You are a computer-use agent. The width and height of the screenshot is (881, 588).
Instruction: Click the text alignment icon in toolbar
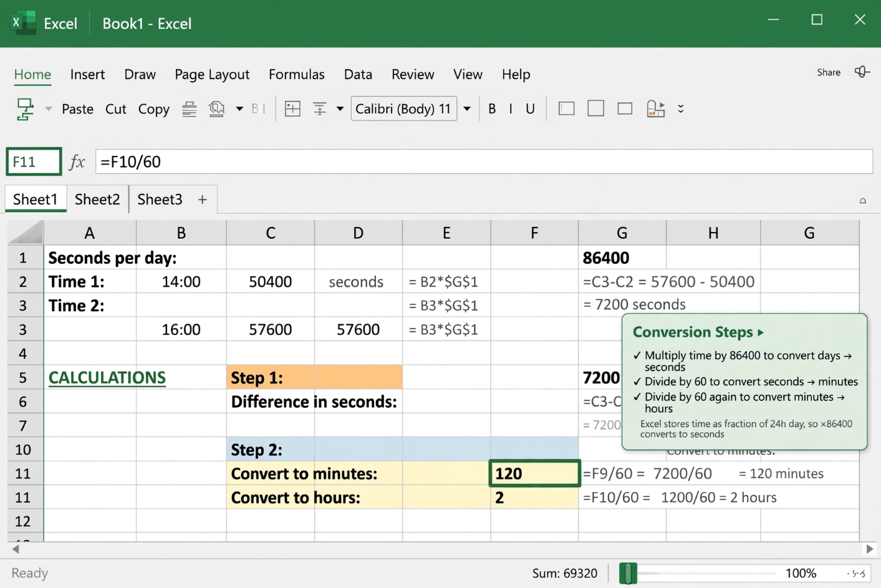click(320, 109)
